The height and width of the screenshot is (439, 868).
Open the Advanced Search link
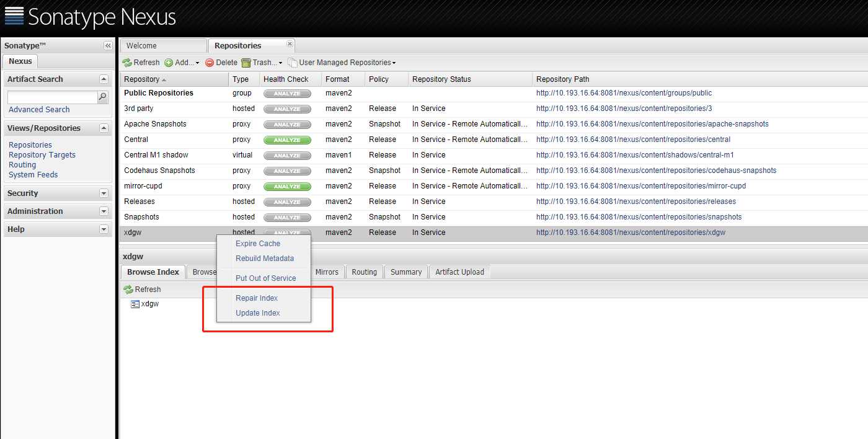point(39,110)
